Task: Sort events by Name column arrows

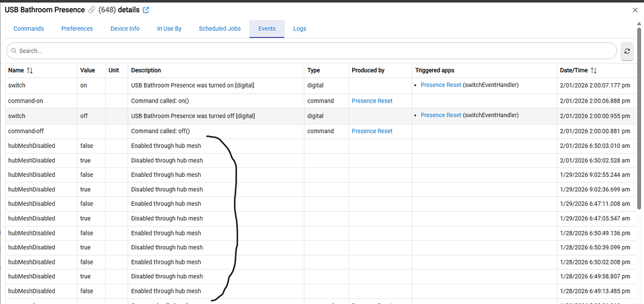Action: point(30,70)
